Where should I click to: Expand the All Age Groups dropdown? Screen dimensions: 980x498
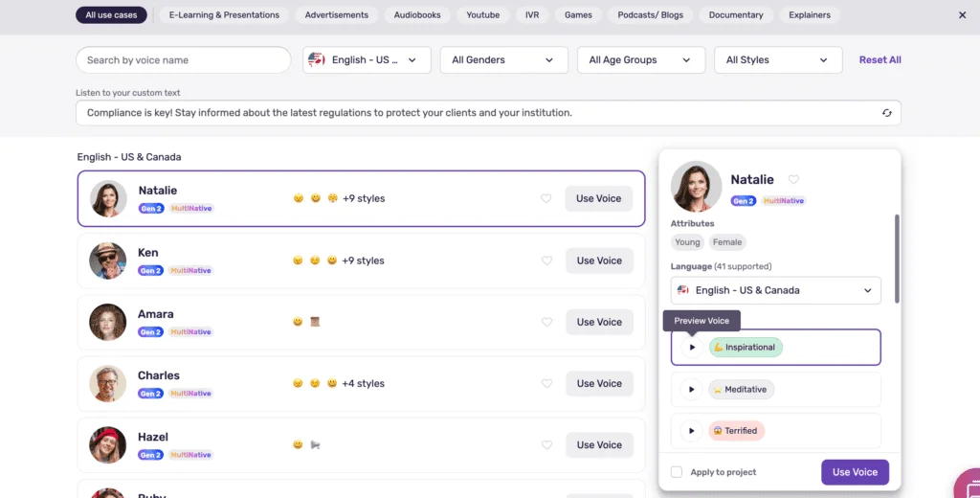pyautogui.click(x=640, y=60)
